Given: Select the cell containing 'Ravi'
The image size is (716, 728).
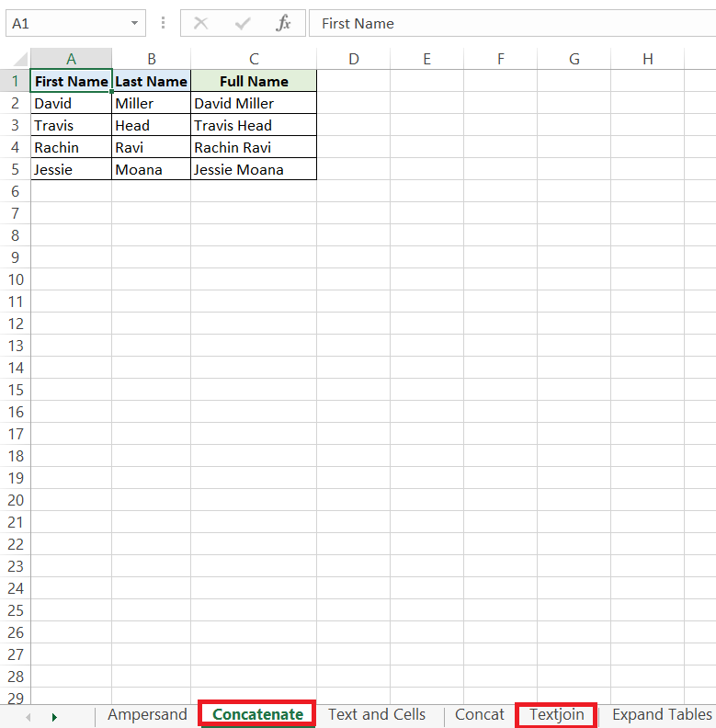Looking at the screenshot, I should [x=152, y=147].
